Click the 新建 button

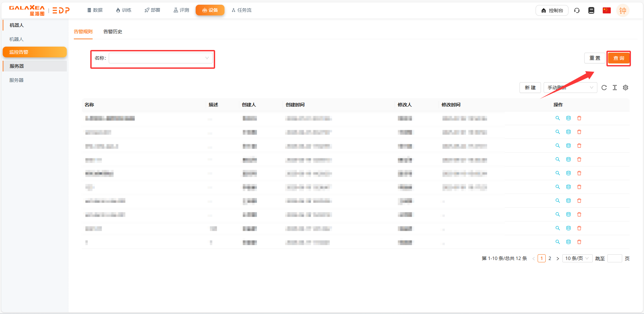click(x=530, y=88)
